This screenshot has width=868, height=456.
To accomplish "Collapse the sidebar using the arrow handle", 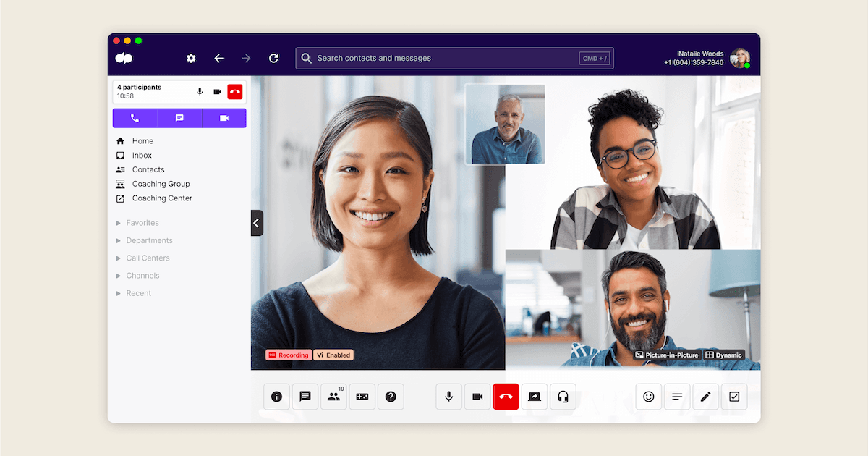I will (257, 222).
